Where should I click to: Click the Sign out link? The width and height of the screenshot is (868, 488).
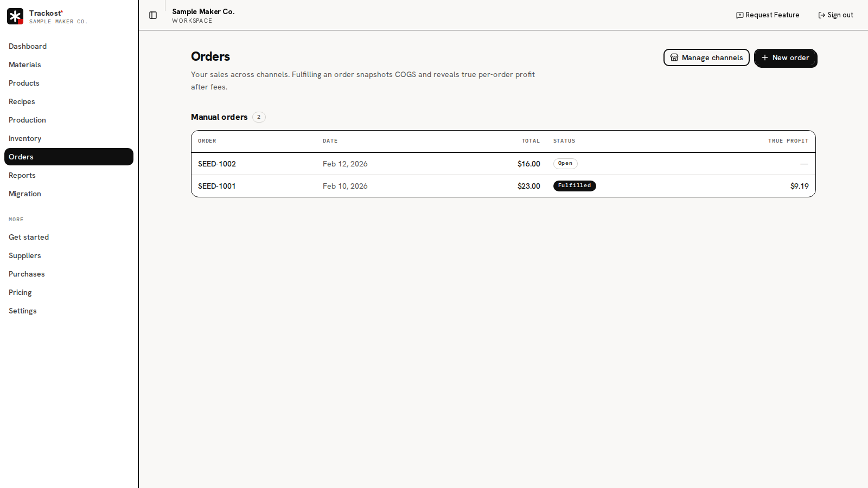[x=835, y=15]
